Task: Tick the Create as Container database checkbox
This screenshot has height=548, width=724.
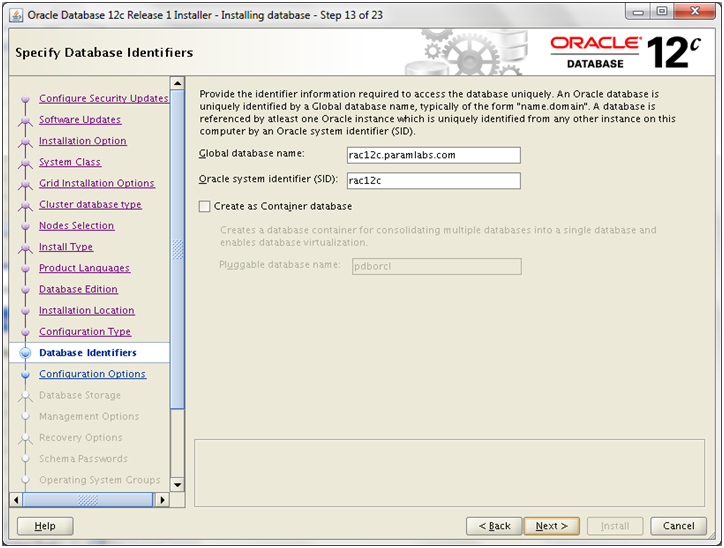Action: click(205, 206)
